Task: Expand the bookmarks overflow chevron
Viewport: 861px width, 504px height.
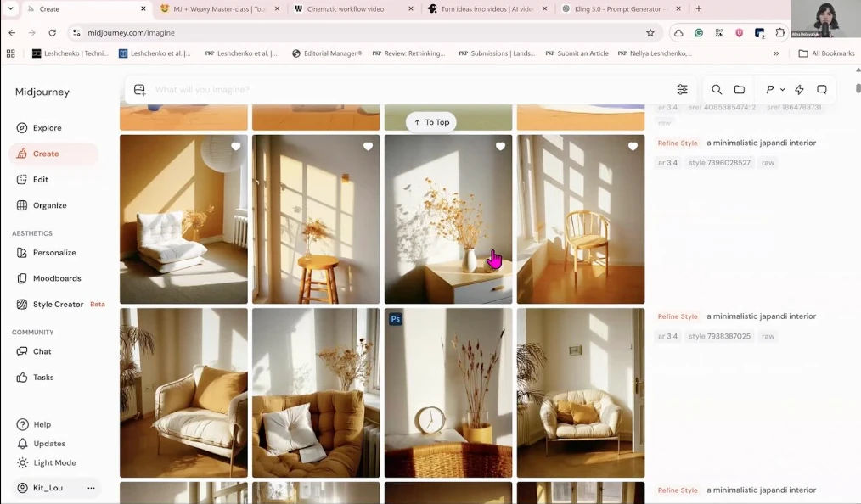Action: coord(776,53)
